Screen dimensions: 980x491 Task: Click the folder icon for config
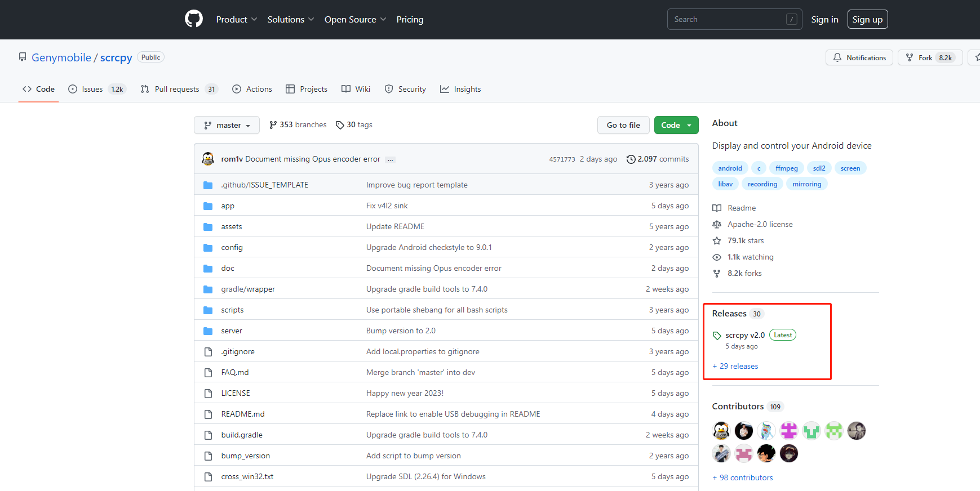(208, 248)
